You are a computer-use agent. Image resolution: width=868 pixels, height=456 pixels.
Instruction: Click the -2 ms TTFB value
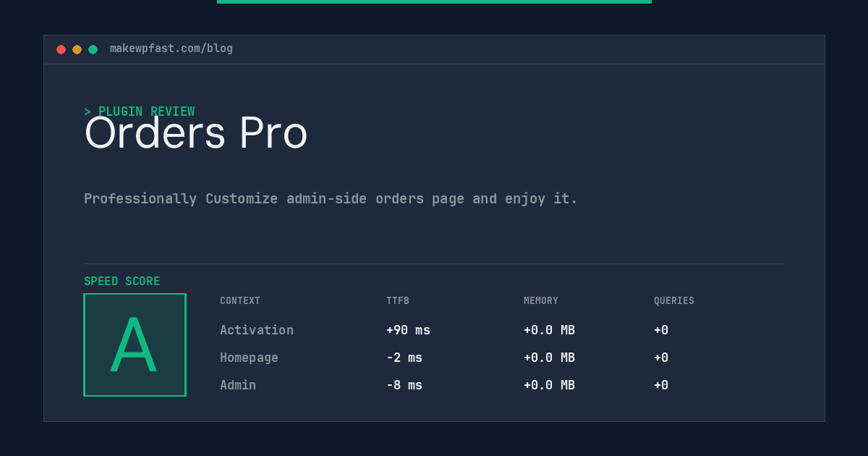click(404, 358)
